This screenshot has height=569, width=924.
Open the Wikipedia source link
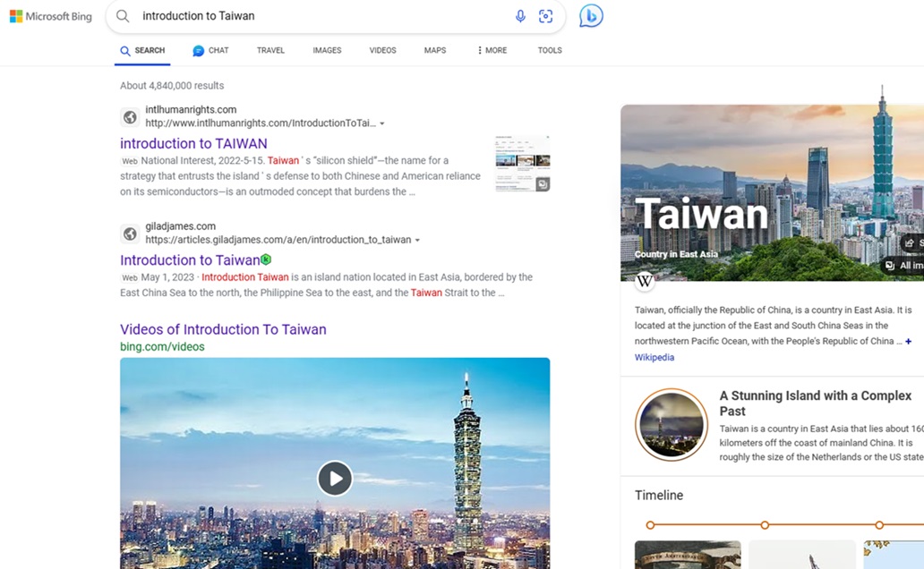pos(654,357)
